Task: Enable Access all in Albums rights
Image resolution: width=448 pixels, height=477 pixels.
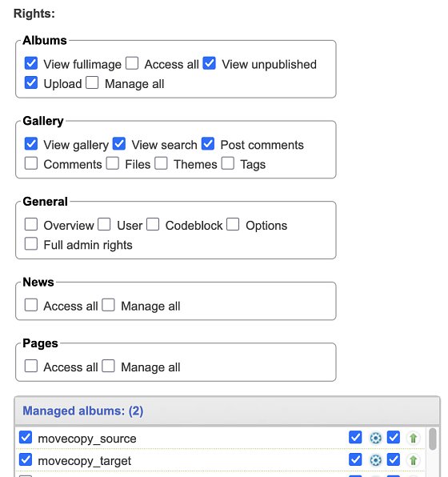Action: coord(132,63)
